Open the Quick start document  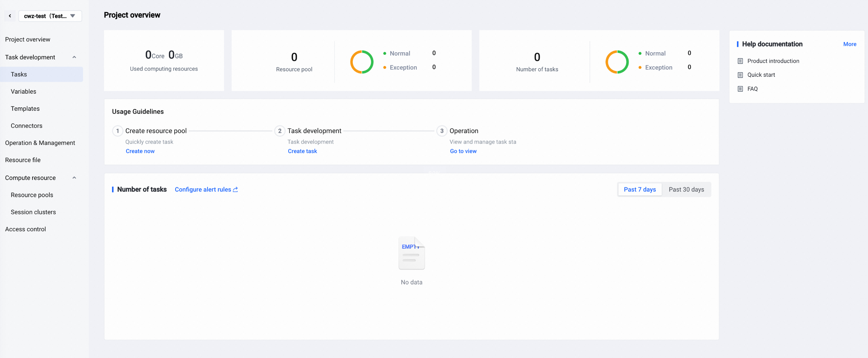pos(761,75)
